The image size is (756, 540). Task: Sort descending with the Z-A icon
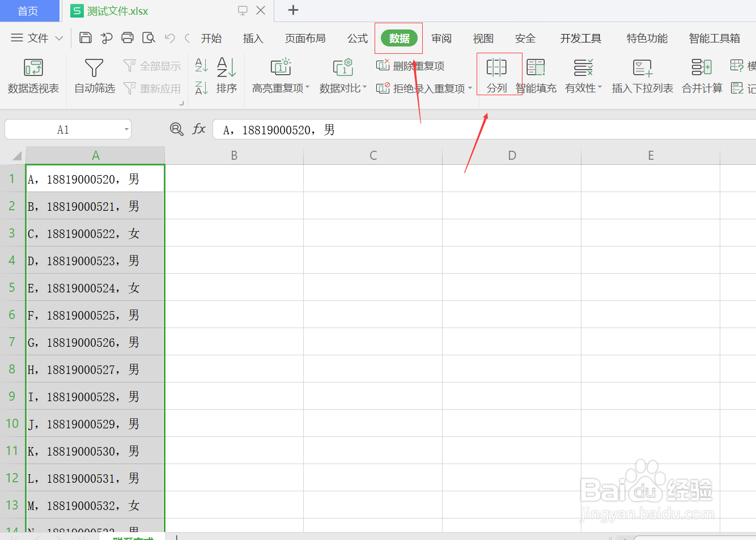tap(201, 88)
